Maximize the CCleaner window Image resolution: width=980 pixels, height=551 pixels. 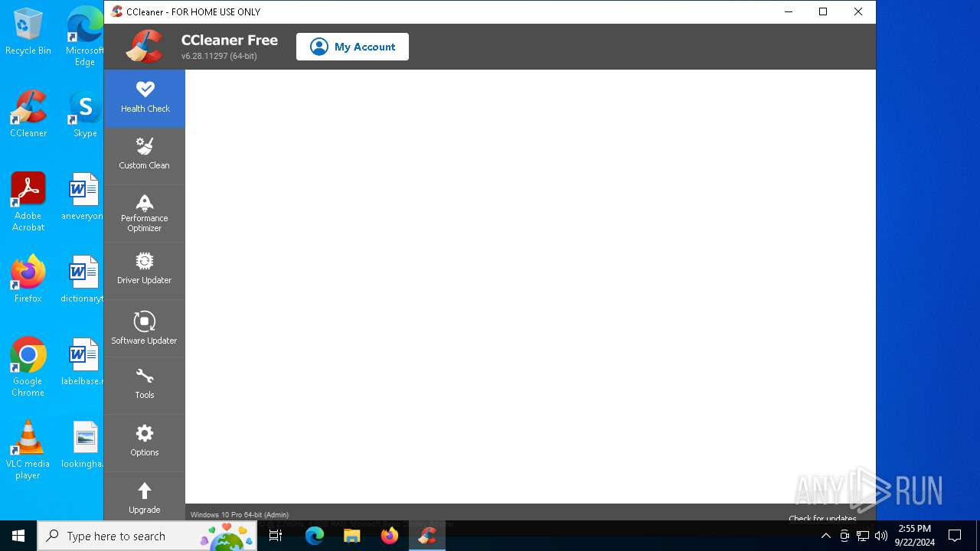click(823, 11)
